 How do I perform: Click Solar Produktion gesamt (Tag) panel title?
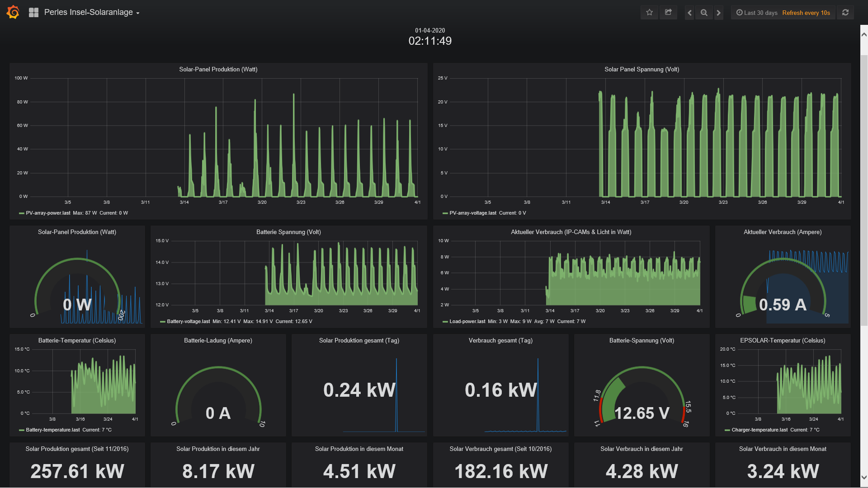(x=359, y=340)
